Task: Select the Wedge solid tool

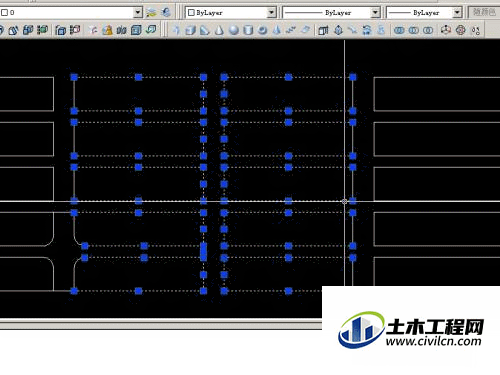Action: point(204,30)
